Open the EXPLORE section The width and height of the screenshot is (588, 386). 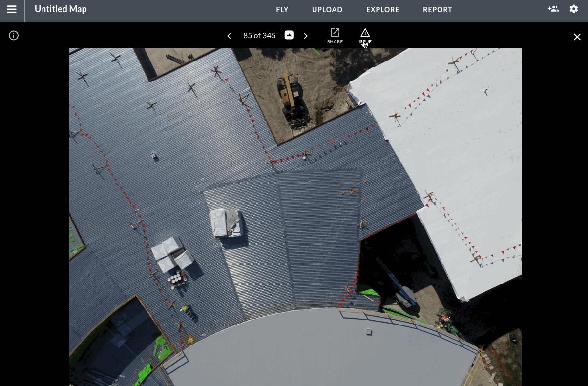382,9
